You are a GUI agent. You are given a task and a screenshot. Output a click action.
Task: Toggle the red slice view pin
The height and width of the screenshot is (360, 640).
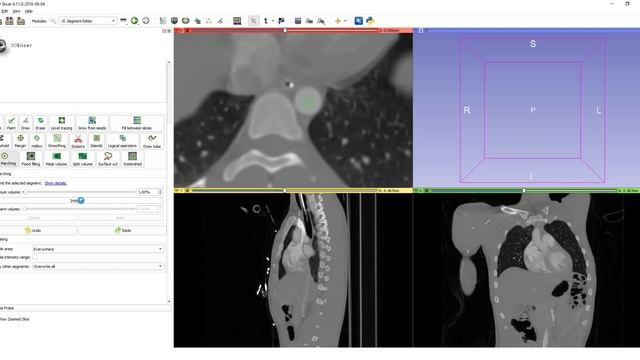click(177, 30)
